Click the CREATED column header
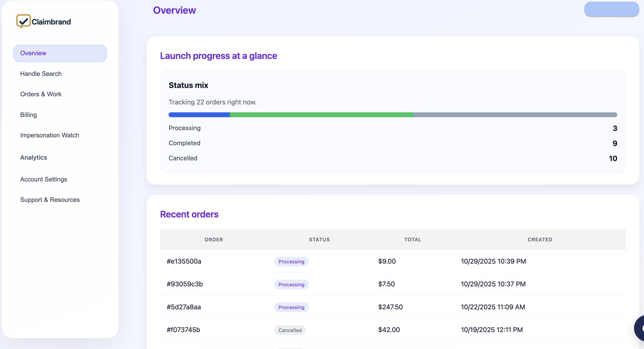Viewport: 644px width, 349px height. coord(540,239)
